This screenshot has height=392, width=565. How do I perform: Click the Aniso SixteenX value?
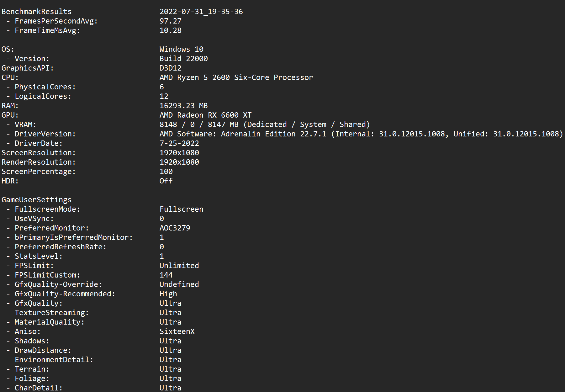coord(177,331)
